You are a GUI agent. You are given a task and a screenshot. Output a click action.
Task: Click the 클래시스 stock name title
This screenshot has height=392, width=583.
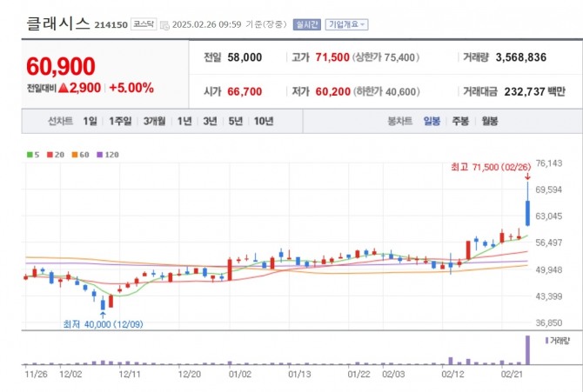click(x=57, y=23)
